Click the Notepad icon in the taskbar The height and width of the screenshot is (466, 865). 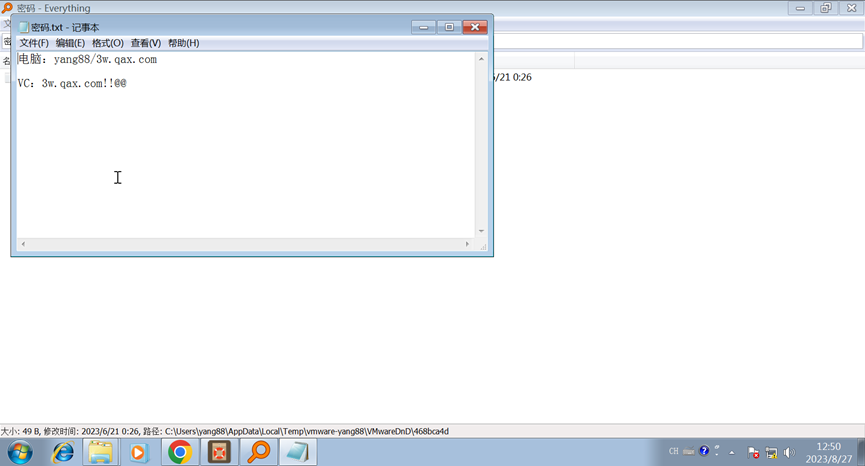(x=297, y=452)
